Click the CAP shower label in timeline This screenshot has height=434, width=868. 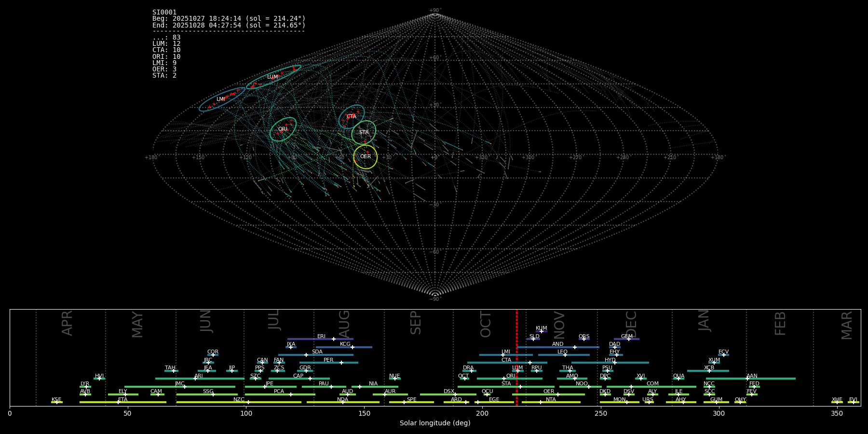298,376
